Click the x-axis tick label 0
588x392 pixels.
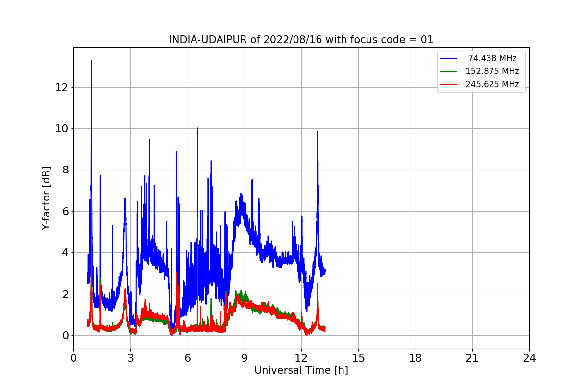point(73,358)
